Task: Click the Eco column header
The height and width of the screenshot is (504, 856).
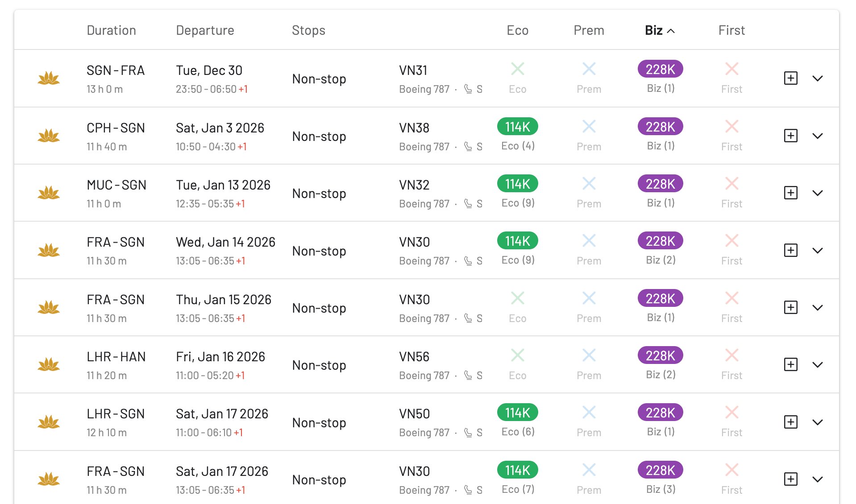Action: 517,30
